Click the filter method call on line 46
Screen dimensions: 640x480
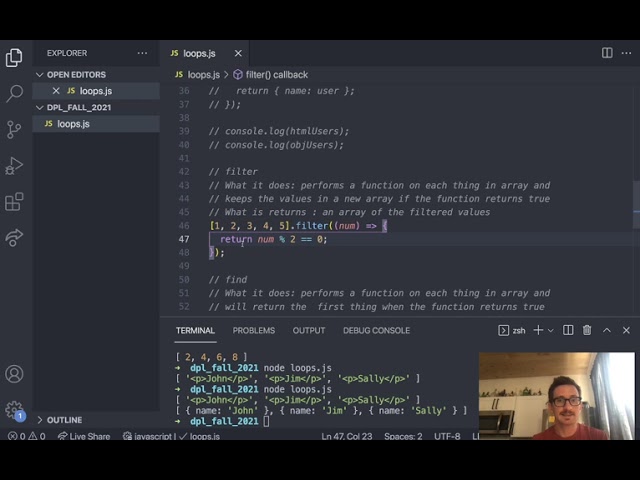click(312, 226)
